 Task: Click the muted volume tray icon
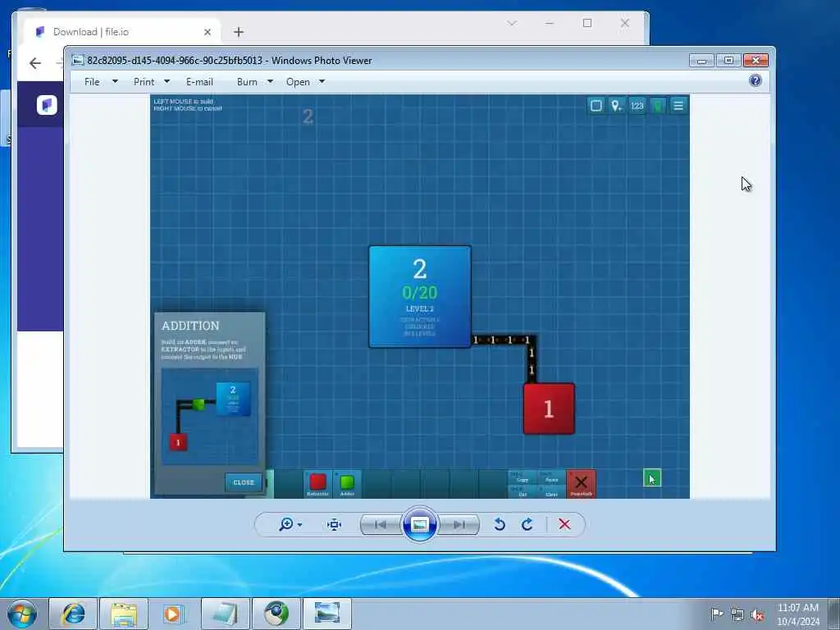pos(757,614)
